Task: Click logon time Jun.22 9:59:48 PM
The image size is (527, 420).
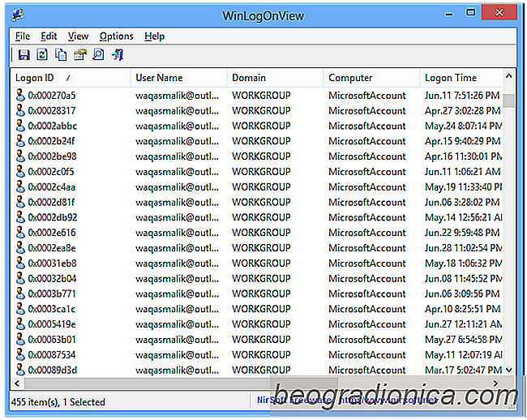Action: pyautogui.click(x=462, y=233)
